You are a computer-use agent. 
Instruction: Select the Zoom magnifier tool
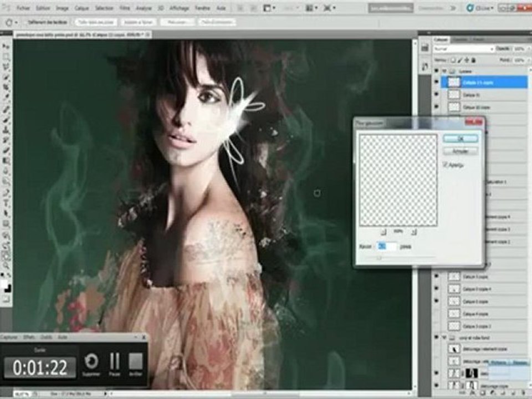pos(7,265)
